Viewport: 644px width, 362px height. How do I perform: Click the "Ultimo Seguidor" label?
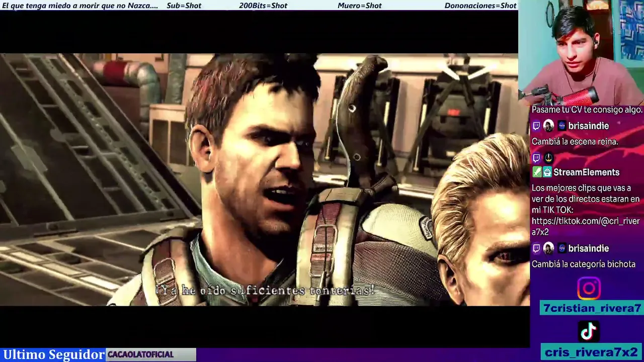pyautogui.click(x=53, y=354)
